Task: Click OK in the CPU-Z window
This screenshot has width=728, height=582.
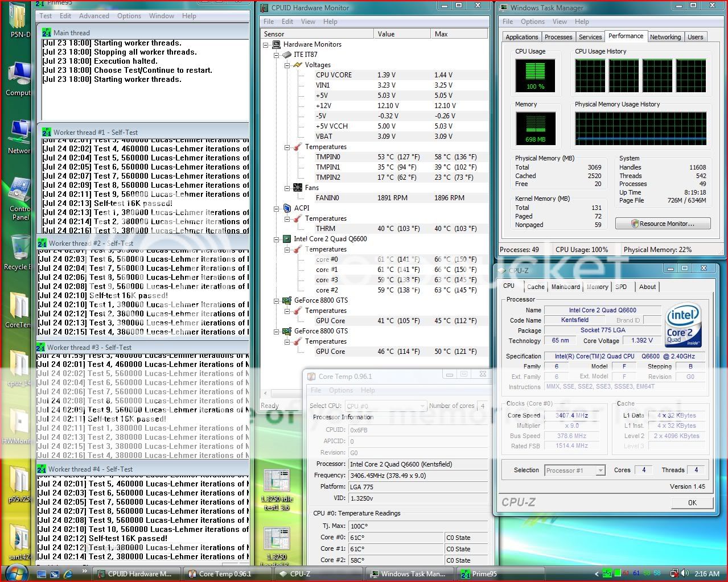Action: click(692, 502)
